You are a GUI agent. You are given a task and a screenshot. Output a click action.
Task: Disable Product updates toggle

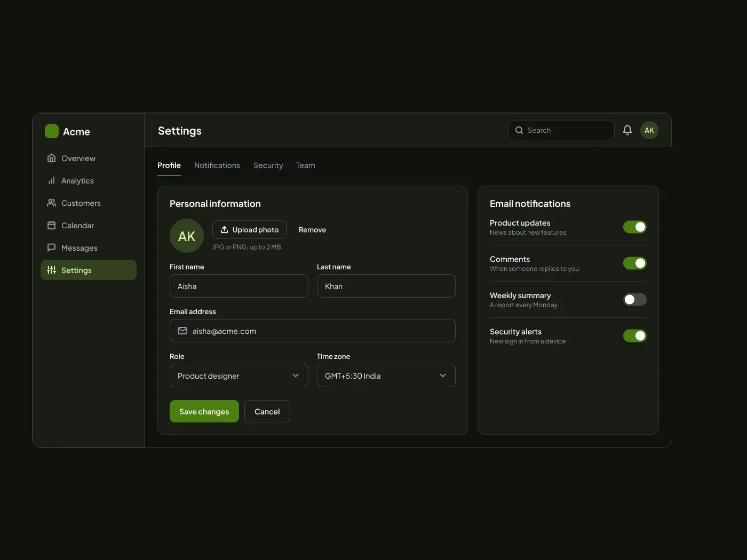point(635,227)
